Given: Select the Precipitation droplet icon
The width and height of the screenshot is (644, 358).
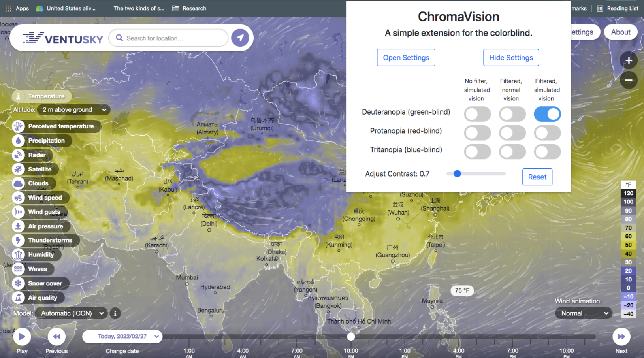Looking at the screenshot, I should point(18,141).
